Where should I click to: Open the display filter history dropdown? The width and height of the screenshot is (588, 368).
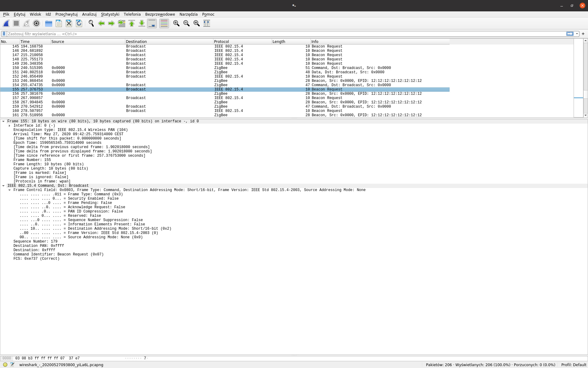tap(577, 34)
